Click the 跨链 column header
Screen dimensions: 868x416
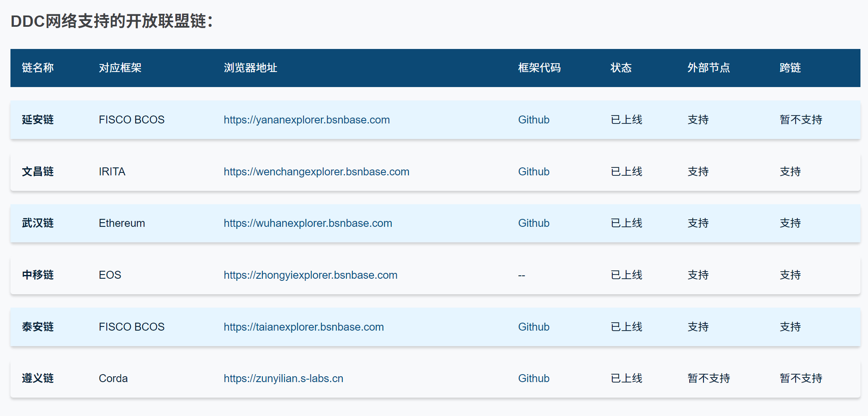790,68
